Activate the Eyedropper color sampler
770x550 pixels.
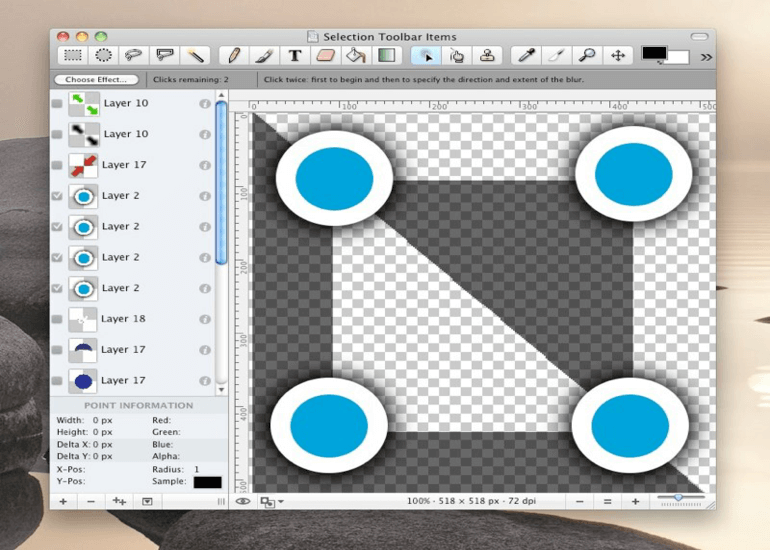point(525,56)
